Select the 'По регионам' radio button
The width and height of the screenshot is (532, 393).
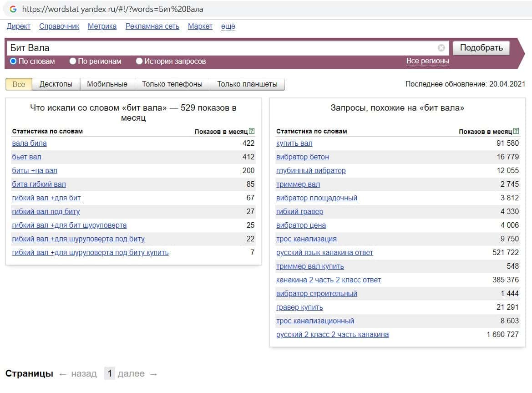click(73, 61)
